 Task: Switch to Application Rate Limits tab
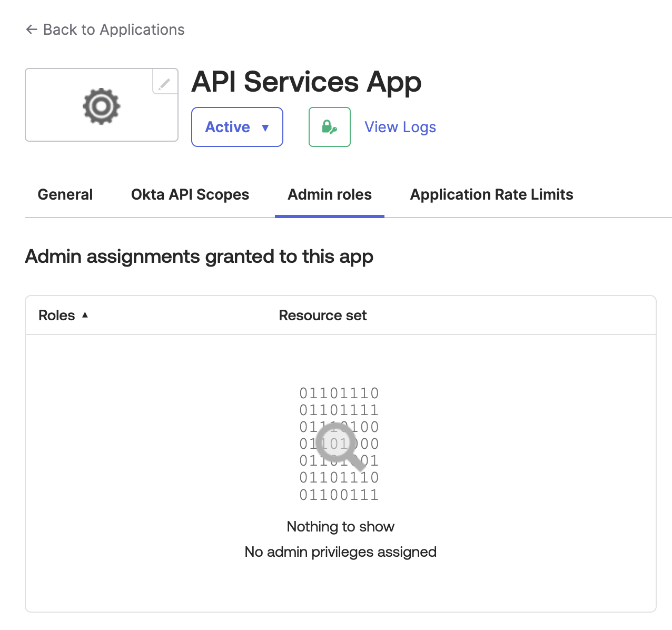click(x=491, y=194)
